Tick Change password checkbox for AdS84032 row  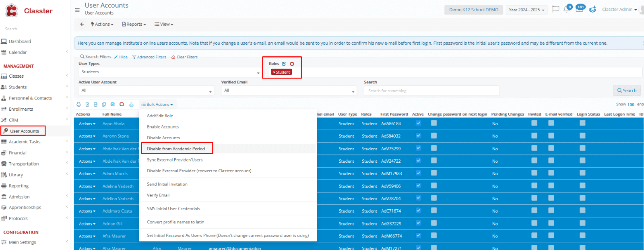(434, 136)
